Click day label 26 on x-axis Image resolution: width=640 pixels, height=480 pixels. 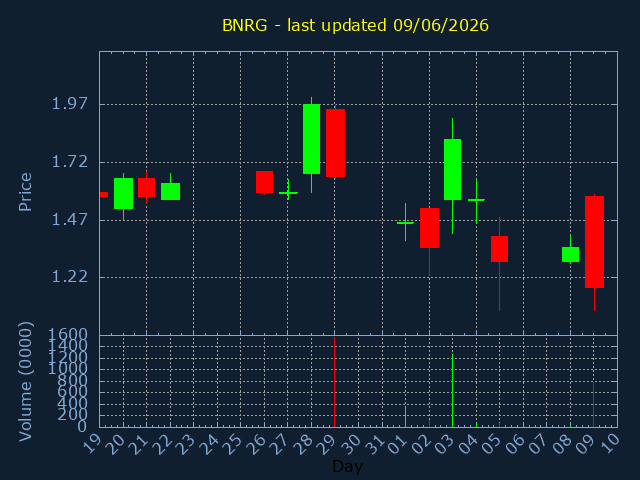(258, 444)
